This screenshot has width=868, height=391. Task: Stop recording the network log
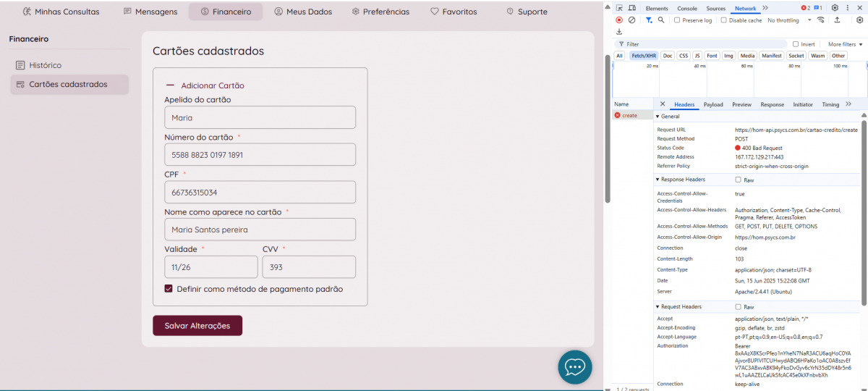(x=619, y=20)
